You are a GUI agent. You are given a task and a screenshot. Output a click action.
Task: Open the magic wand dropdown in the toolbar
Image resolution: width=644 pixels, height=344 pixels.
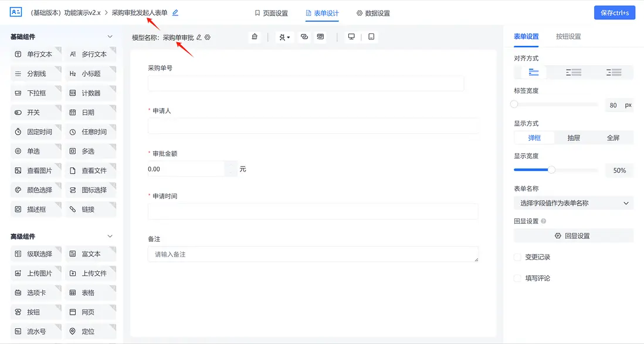[x=284, y=36]
